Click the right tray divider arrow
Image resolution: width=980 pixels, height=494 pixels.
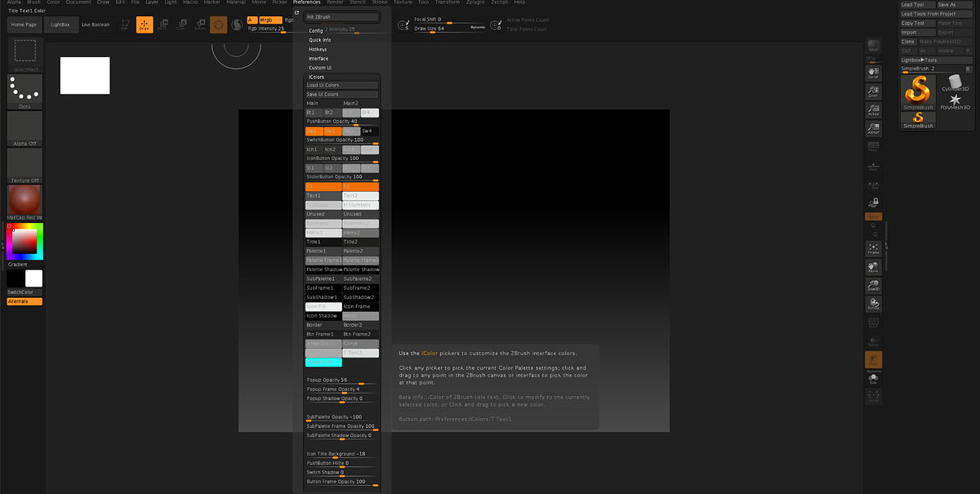coord(887,245)
